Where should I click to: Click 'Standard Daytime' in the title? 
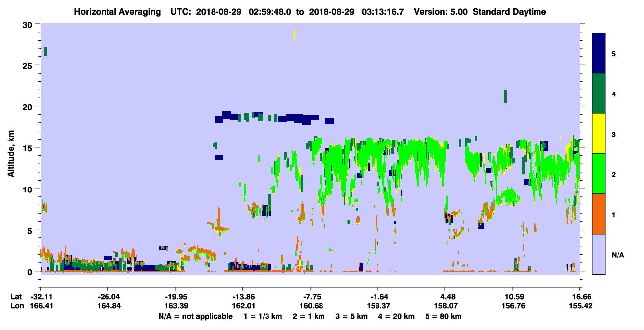click(509, 12)
